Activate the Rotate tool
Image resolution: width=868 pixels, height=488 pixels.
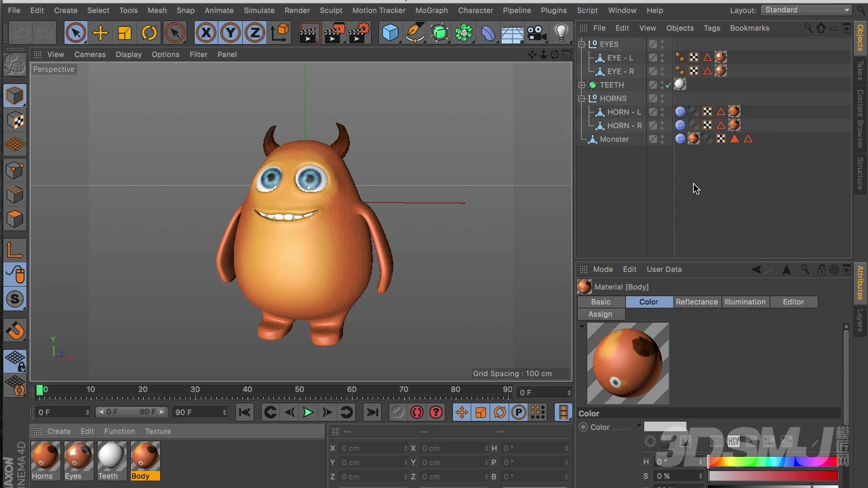(149, 33)
